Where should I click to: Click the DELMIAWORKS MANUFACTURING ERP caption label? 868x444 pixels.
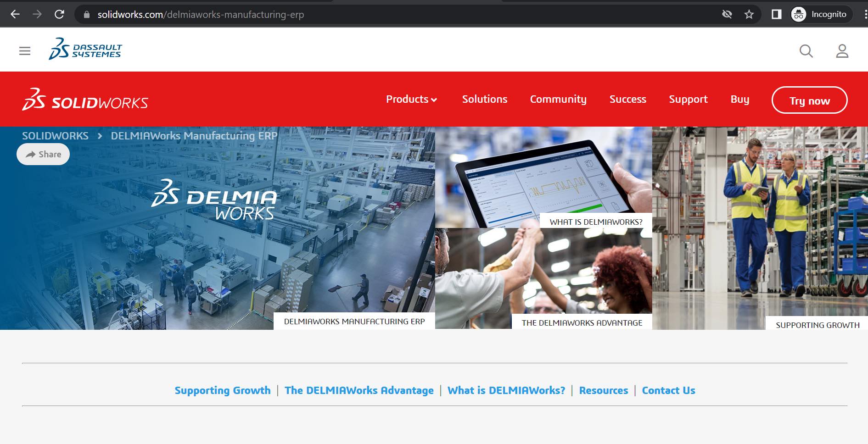354,321
